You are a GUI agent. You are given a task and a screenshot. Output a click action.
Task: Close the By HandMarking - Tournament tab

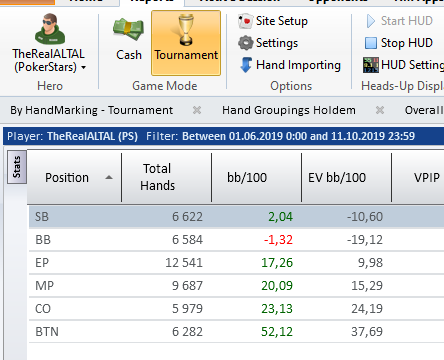click(x=197, y=110)
